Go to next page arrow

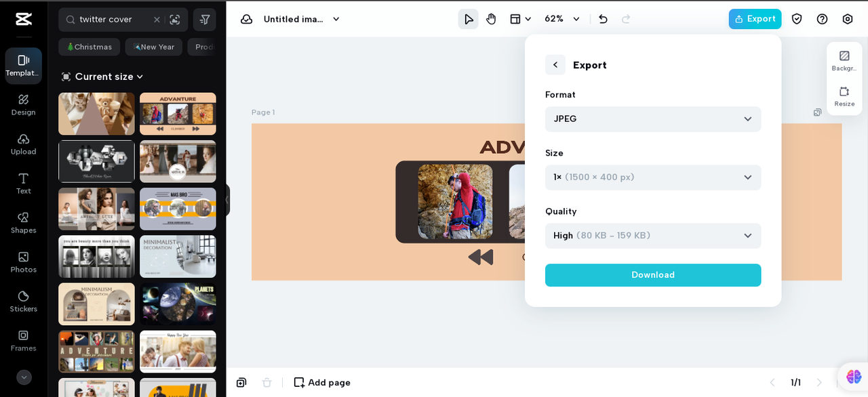[x=818, y=383]
